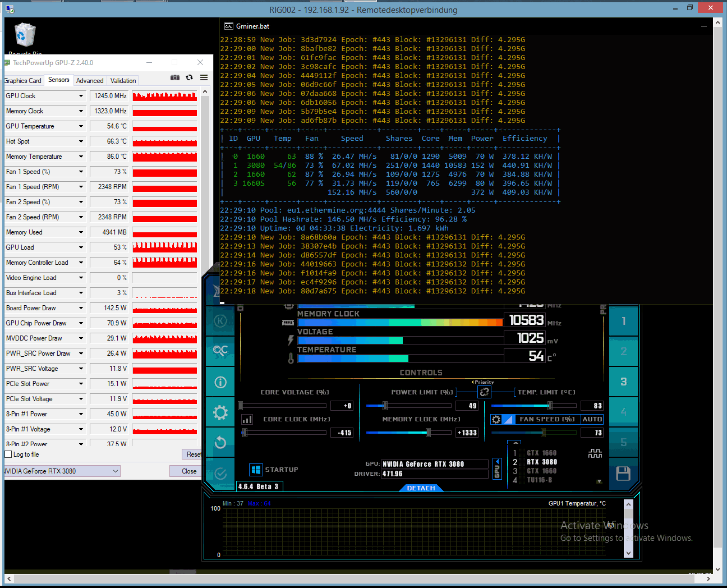The height and width of the screenshot is (588, 727).
Task: Click the temp limit value field 83
Action: tap(592, 406)
